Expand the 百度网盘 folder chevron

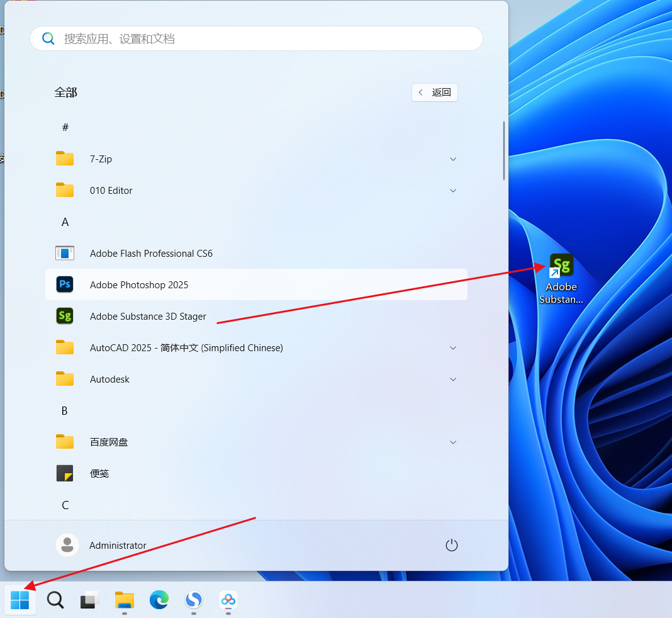(453, 442)
